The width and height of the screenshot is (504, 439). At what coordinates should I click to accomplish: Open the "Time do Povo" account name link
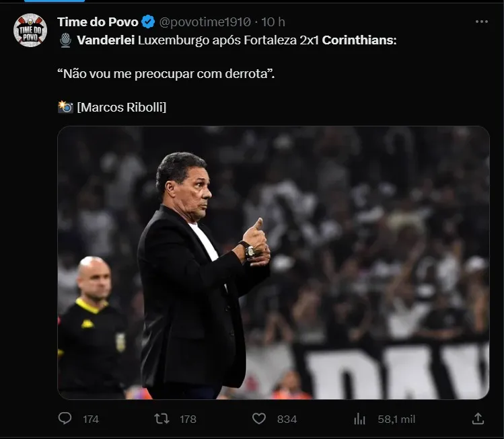point(98,22)
